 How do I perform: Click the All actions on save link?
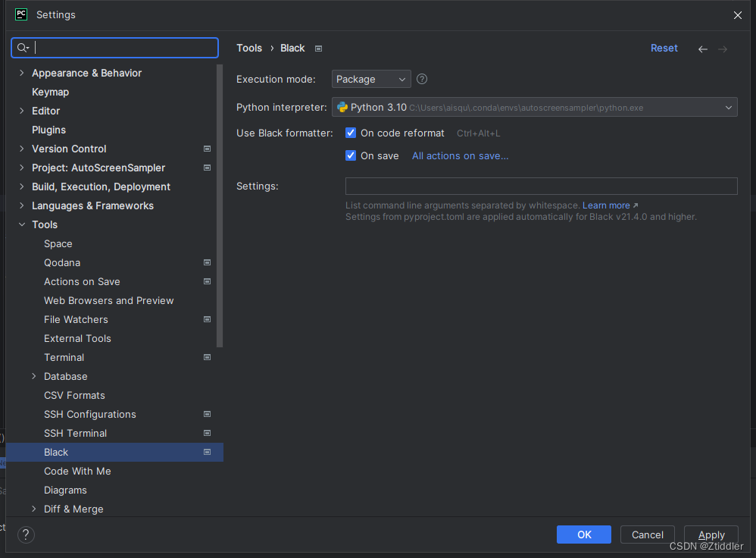click(x=460, y=155)
